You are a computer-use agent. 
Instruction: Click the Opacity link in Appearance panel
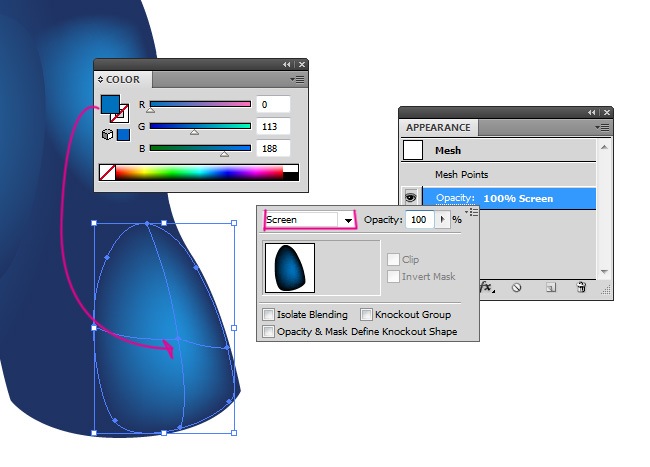453,198
